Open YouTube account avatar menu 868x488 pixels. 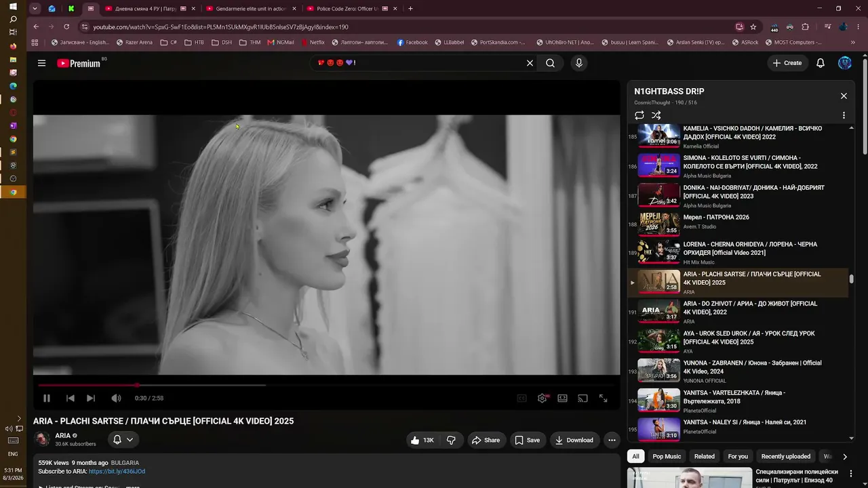845,63
